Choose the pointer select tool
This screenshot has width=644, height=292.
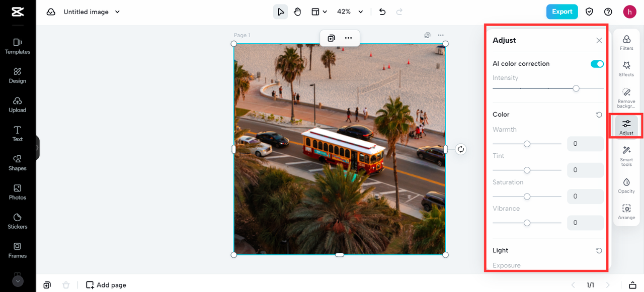point(281,12)
